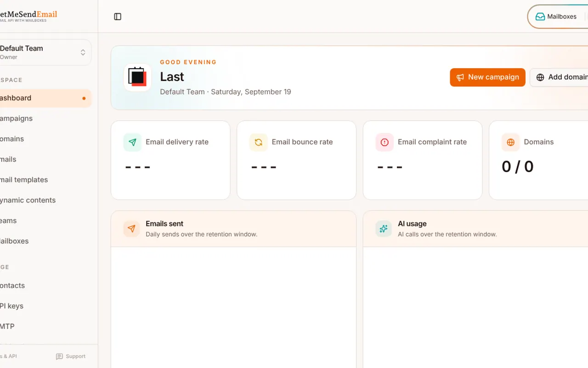Click the Domains card globe icon
Screen dimensions: 588x368
(x=510, y=142)
